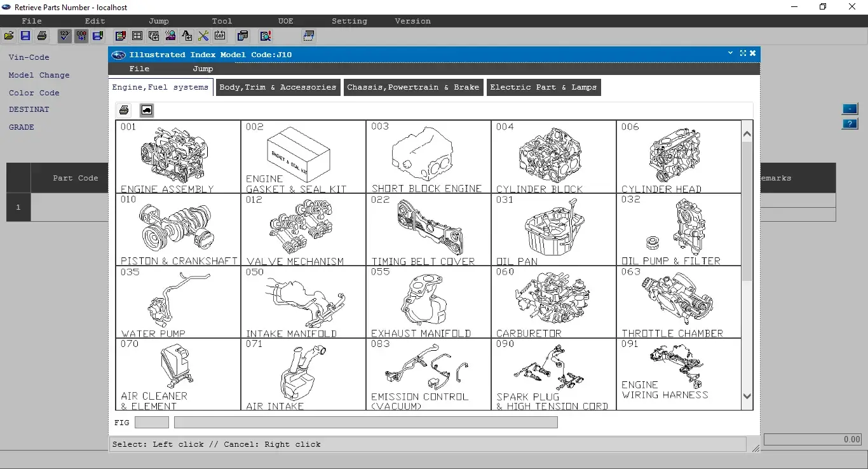Viewport: 868px width, 469px height.
Task: Click the Model Change link in the left sidebar
Action: [39, 75]
